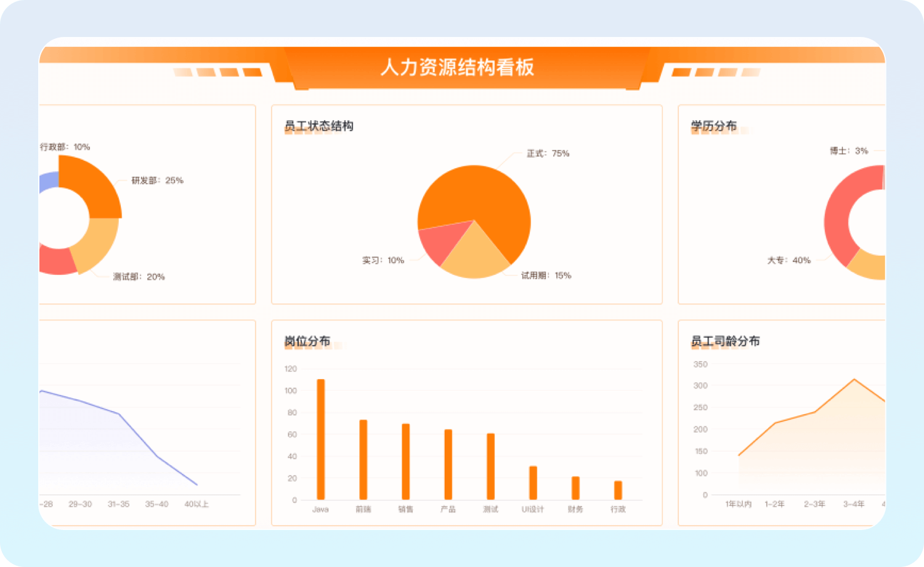This screenshot has width=924, height=567.
Task: Click the 销售 bar in the bar chart
Action: 405,462
